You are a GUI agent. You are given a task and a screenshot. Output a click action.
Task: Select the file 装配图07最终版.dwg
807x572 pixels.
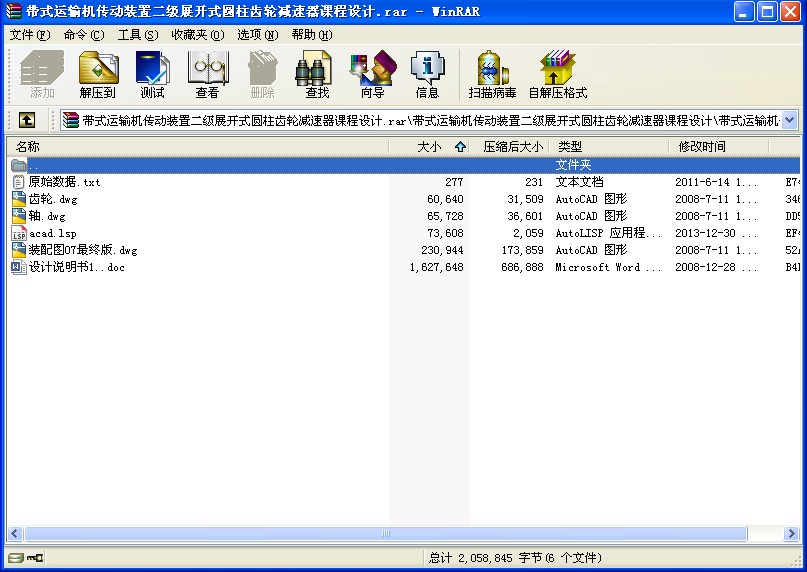point(82,250)
